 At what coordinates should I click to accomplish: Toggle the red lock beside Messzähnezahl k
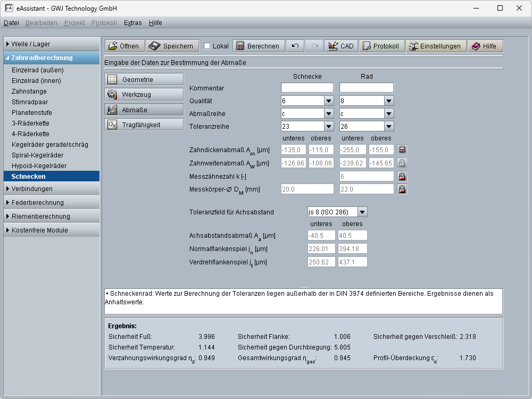[403, 176]
